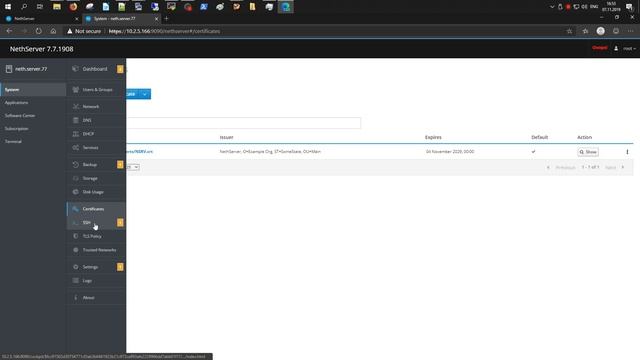The height and width of the screenshot is (360, 640).
Task: Select Applications in the left navigation
Action: pos(16,103)
